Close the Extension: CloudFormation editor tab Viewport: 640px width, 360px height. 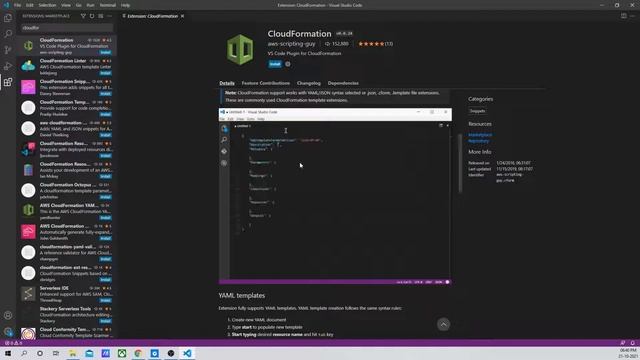182,16
